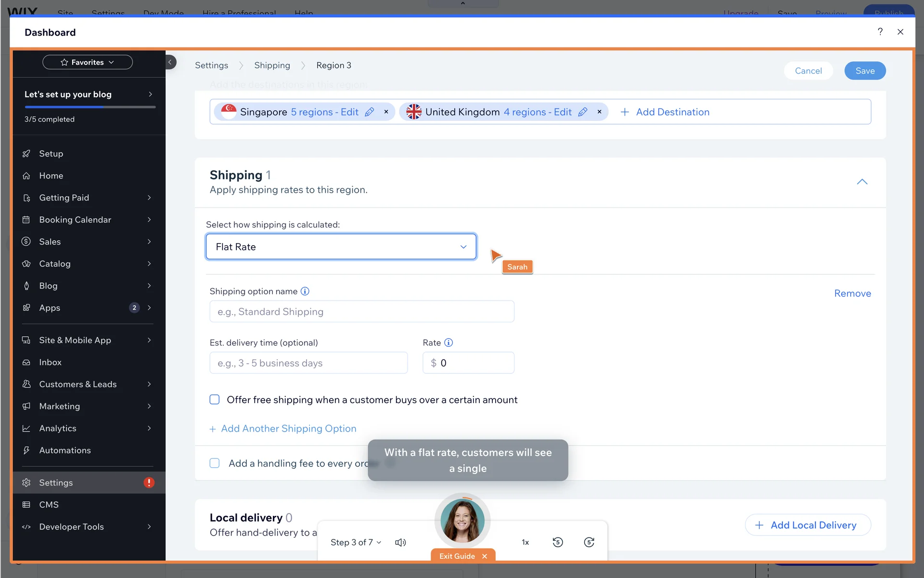
Task: Remove the United Kingdom destination chip
Action: (599, 112)
